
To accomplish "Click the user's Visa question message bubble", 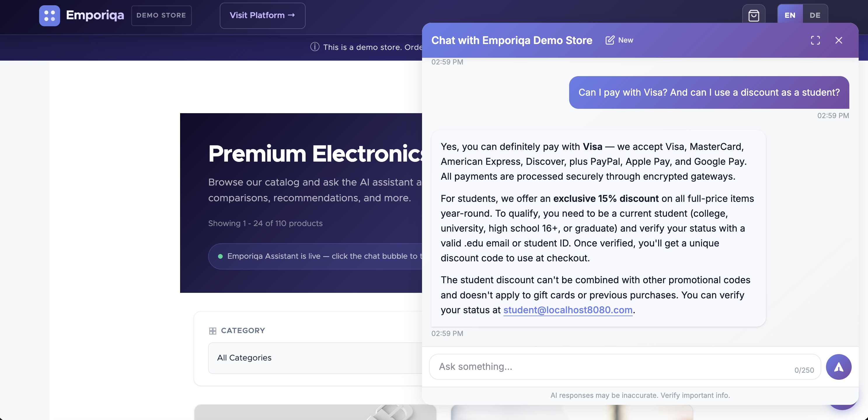I will (x=709, y=92).
